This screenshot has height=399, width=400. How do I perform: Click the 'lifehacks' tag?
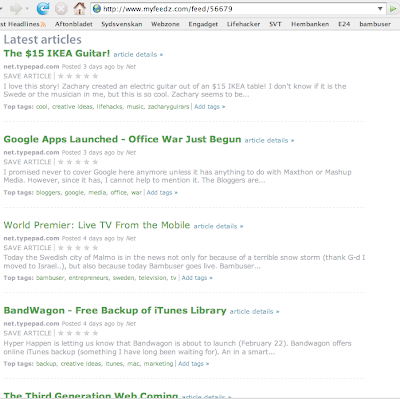point(109,107)
